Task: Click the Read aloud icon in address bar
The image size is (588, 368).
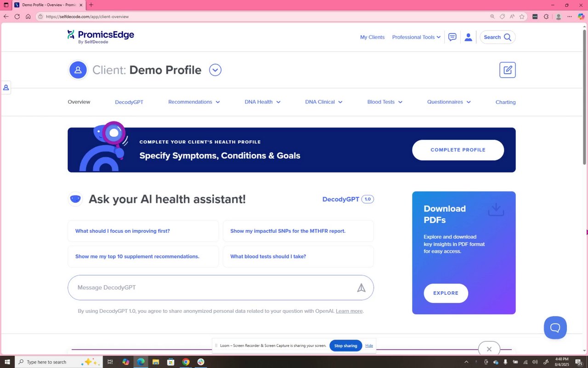Action: [x=512, y=17]
